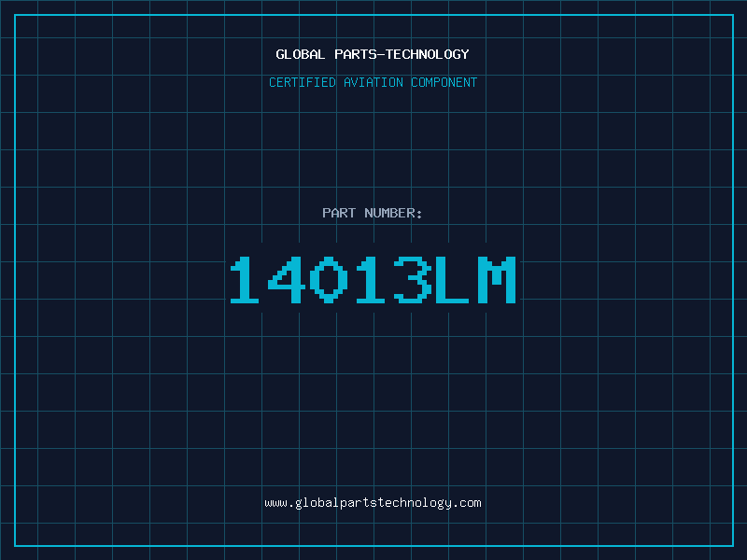Click the digit 3 in the part number
Viewport: 747px width, 560px height.
pos(412,280)
